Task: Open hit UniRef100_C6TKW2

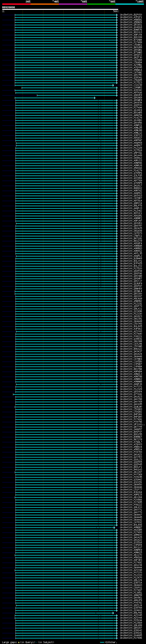Action: pos(131,72)
